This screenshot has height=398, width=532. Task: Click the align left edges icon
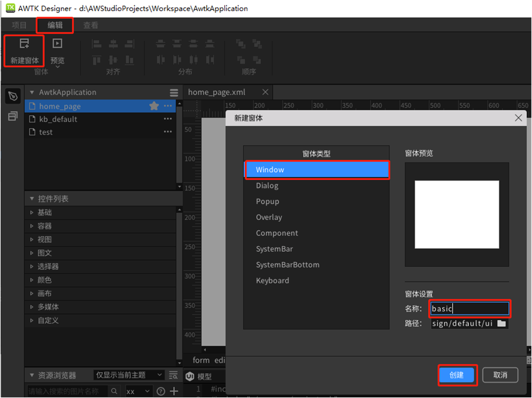pyautogui.click(x=97, y=44)
